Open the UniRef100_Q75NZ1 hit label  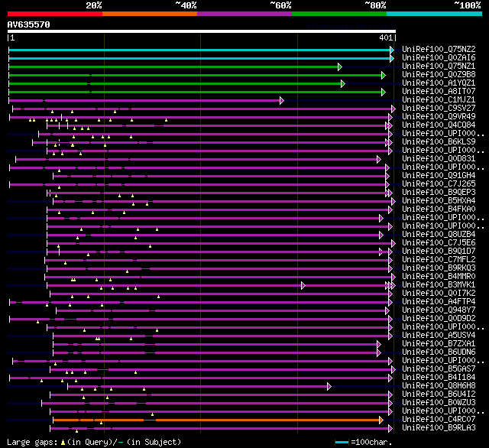click(x=439, y=66)
